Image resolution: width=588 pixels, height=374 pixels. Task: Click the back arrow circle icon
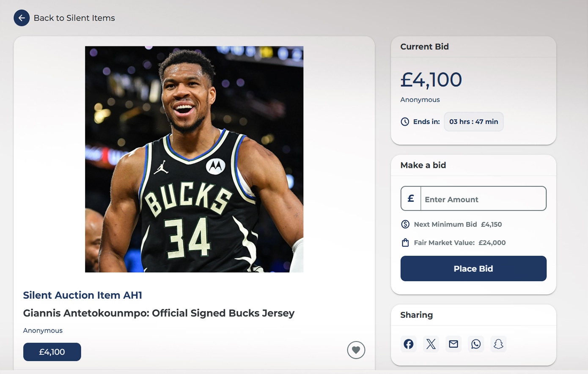[x=22, y=18]
